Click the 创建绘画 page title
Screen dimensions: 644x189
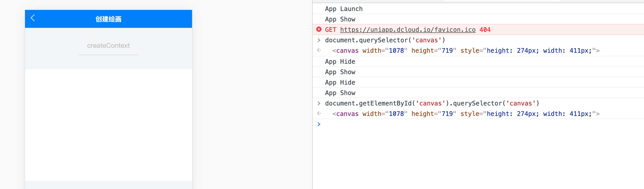click(x=108, y=19)
